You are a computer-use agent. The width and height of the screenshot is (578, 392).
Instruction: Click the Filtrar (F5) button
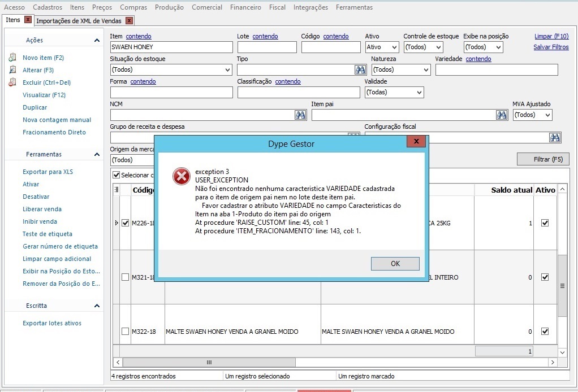click(x=543, y=159)
